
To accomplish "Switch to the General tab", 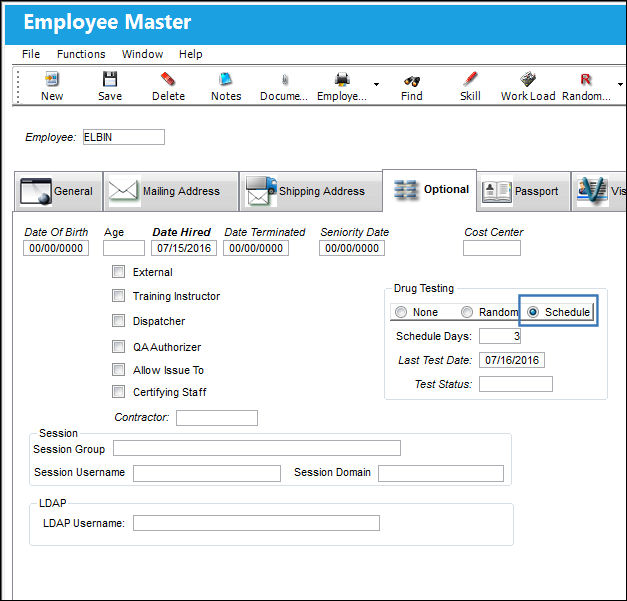I will point(58,191).
